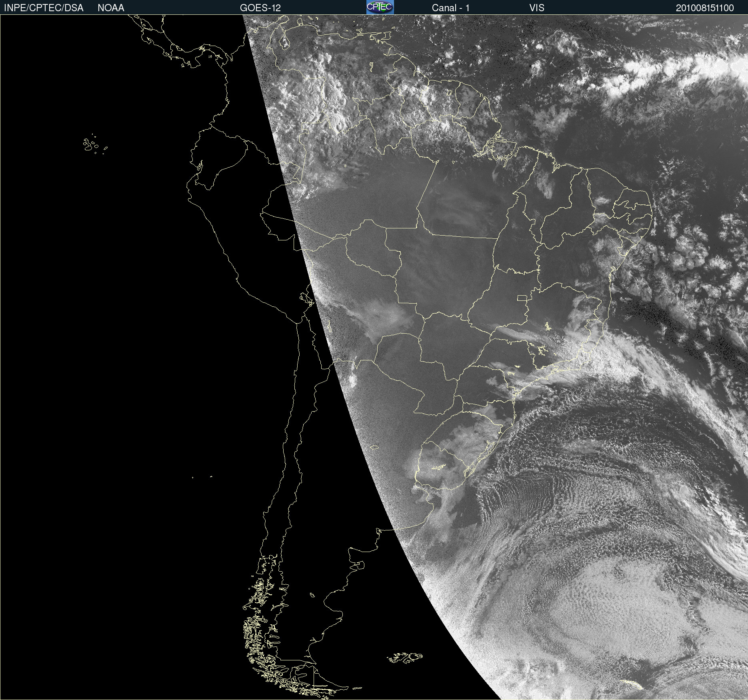This screenshot has width=748, height=700.
Task: Click the NOAA label in header
Action: pos(111,8)
